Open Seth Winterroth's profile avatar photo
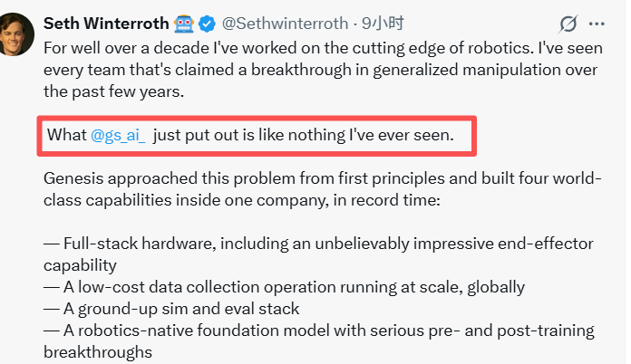631x364 pixels. coord(15,34)
